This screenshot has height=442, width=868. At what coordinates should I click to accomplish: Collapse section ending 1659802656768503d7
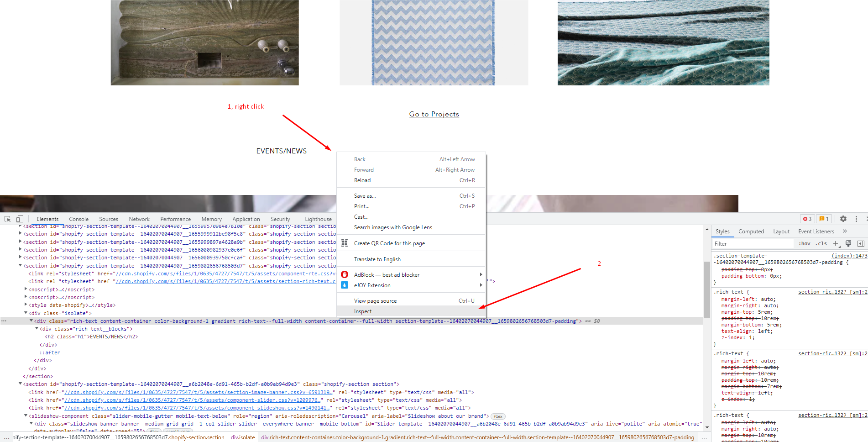coord(20,266)
